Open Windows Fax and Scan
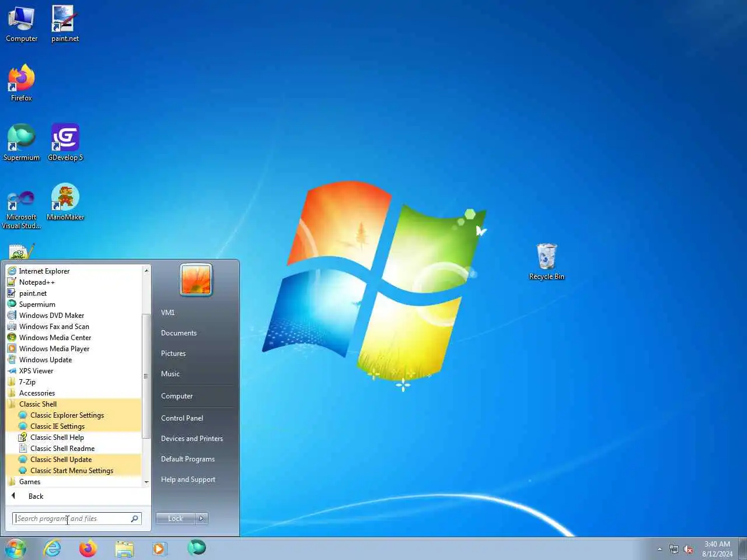The image size is (747, 560). [74, 326]
